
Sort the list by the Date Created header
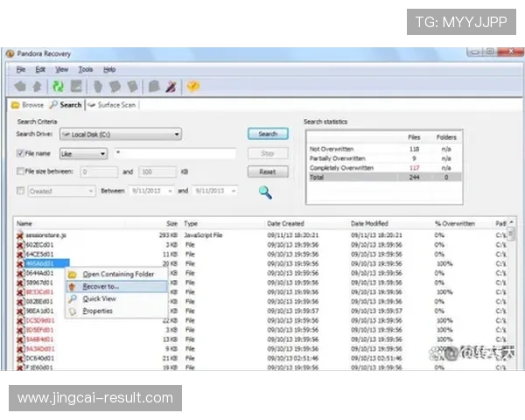pos(285,223)
